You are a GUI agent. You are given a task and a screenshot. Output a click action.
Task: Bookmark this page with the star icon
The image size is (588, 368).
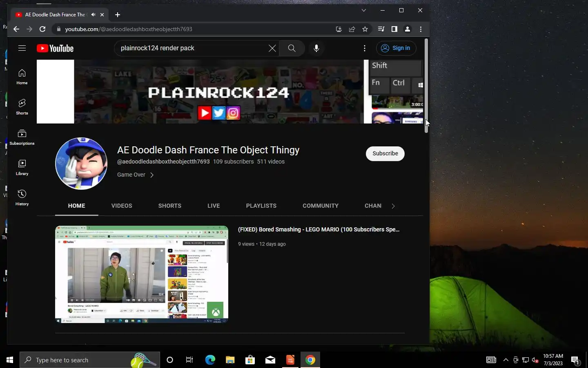(x=365, y=29)
